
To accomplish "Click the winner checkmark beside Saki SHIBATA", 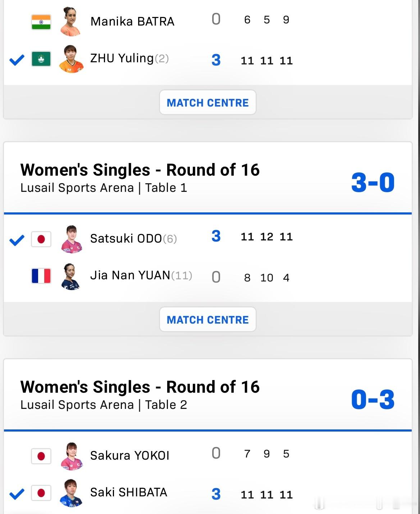I will [x=17, y=494].
